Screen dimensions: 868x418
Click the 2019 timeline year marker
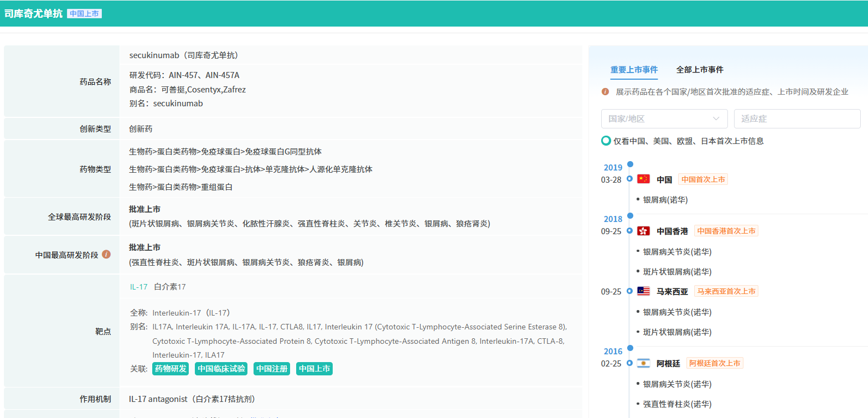click(x=613, y=168)
